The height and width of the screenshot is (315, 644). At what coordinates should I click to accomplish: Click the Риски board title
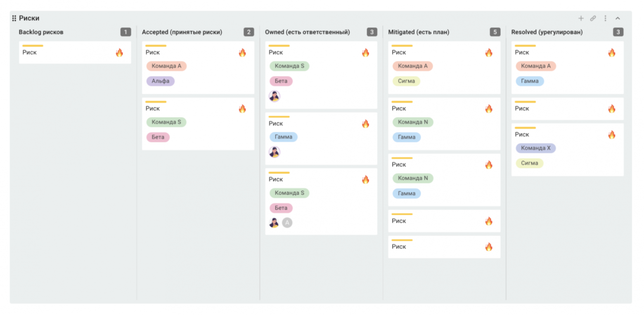click(29, 18)
